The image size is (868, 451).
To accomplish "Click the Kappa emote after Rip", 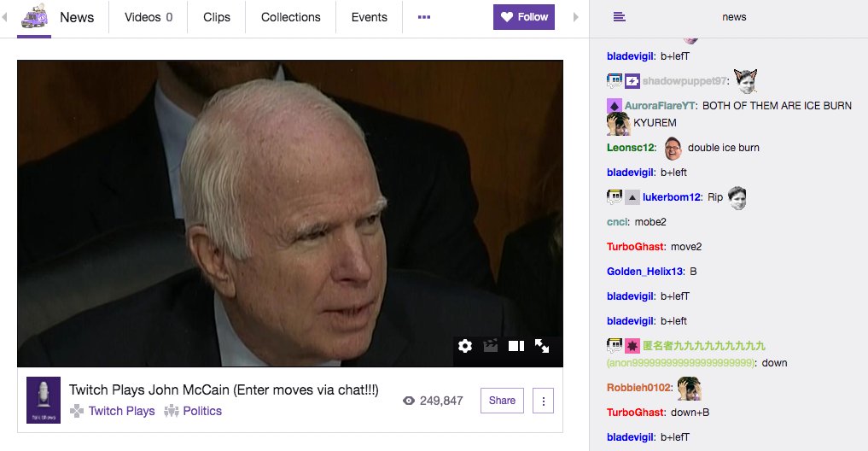I will [737, 198].
